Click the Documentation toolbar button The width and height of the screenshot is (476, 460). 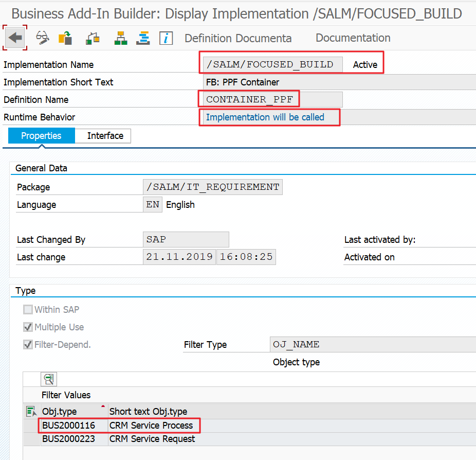click(353, 38)
